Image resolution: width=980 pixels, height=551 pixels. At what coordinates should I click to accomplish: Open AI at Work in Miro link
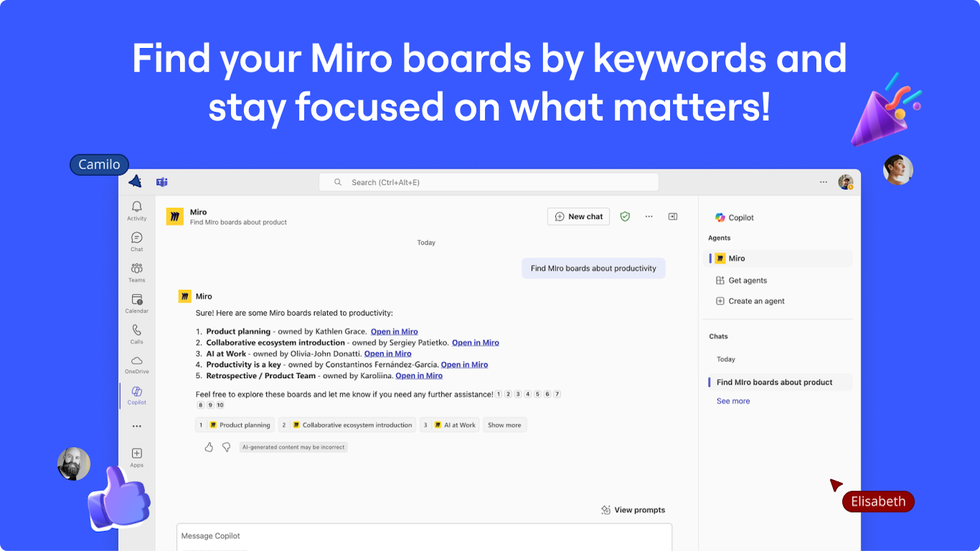tap(387, 354)
